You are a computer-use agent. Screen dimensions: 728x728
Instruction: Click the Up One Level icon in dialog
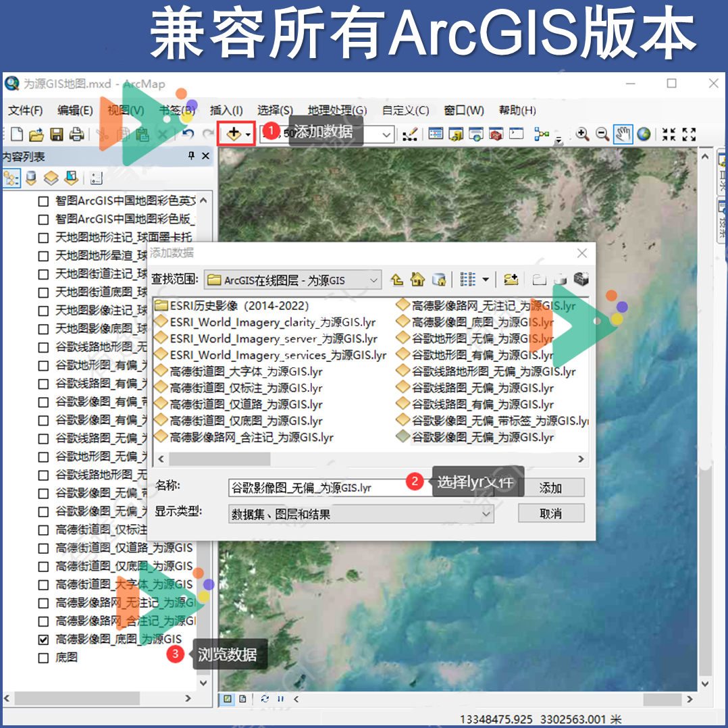[x=397, y=280]
